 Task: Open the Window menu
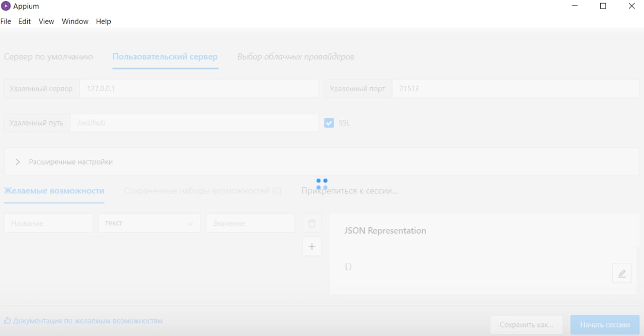[75, 21]
